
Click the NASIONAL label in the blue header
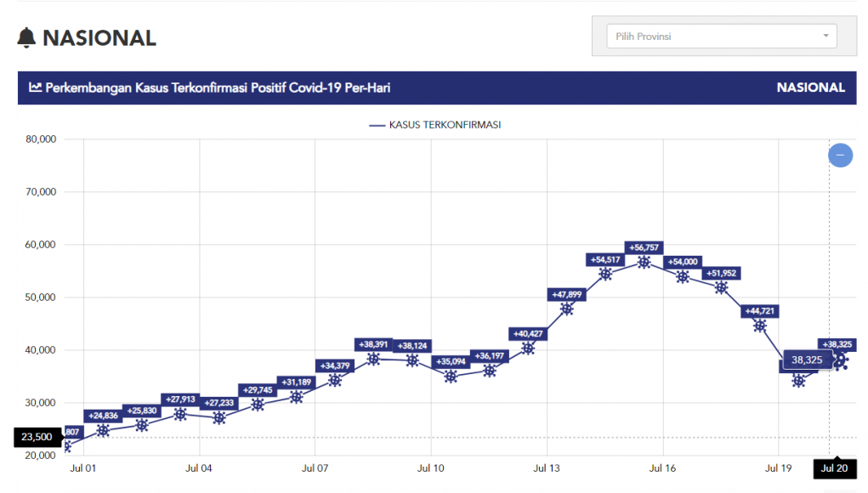pyautogui.click(x=810, y=88)
